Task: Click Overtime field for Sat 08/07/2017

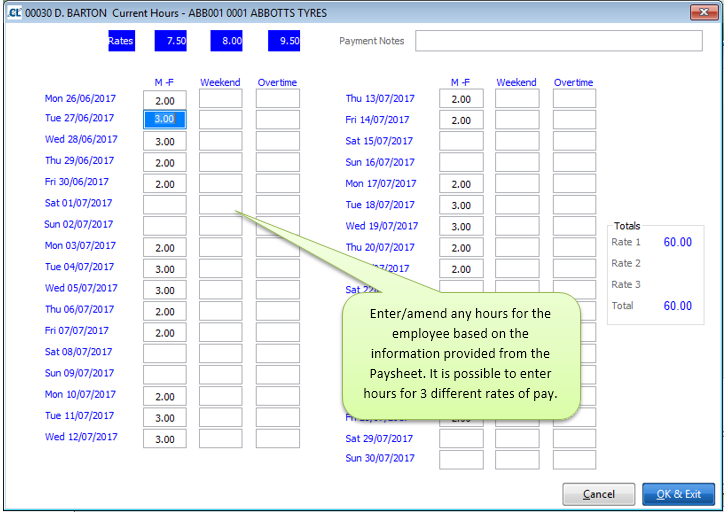Action: click(x=278, y=353)
